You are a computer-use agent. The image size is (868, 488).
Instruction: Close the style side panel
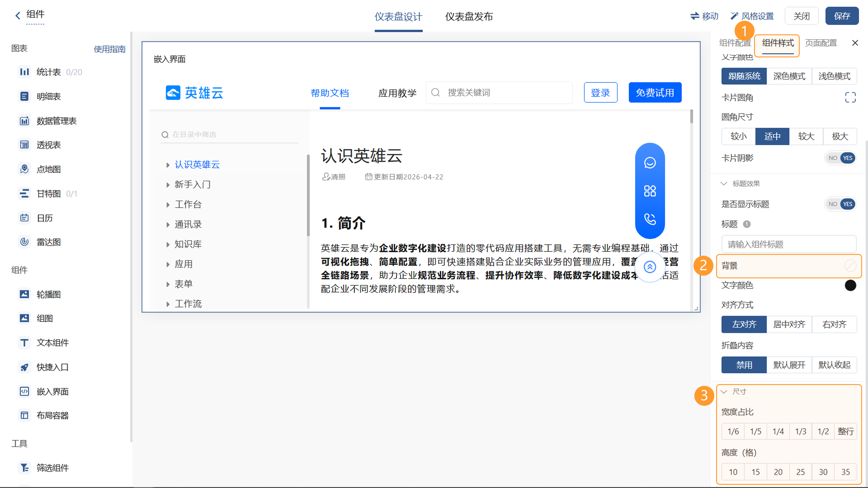(x=855, y=43)
